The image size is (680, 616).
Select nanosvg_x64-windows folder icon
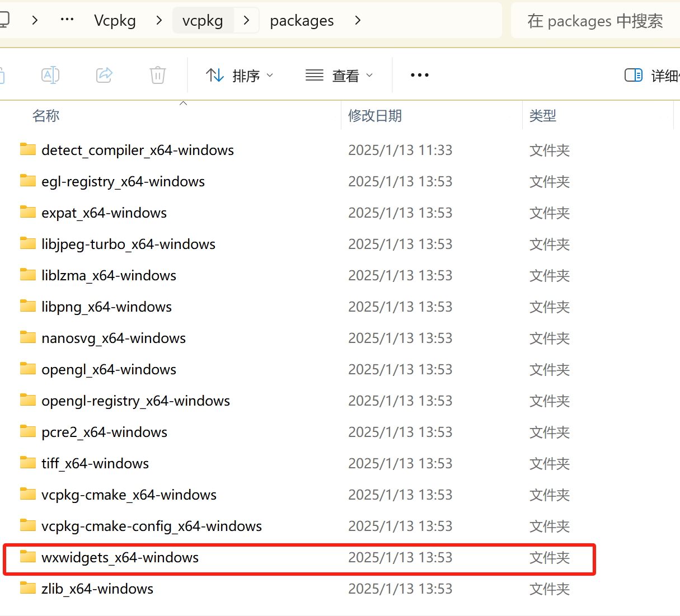pyautogui.click(x=28, y=337)
